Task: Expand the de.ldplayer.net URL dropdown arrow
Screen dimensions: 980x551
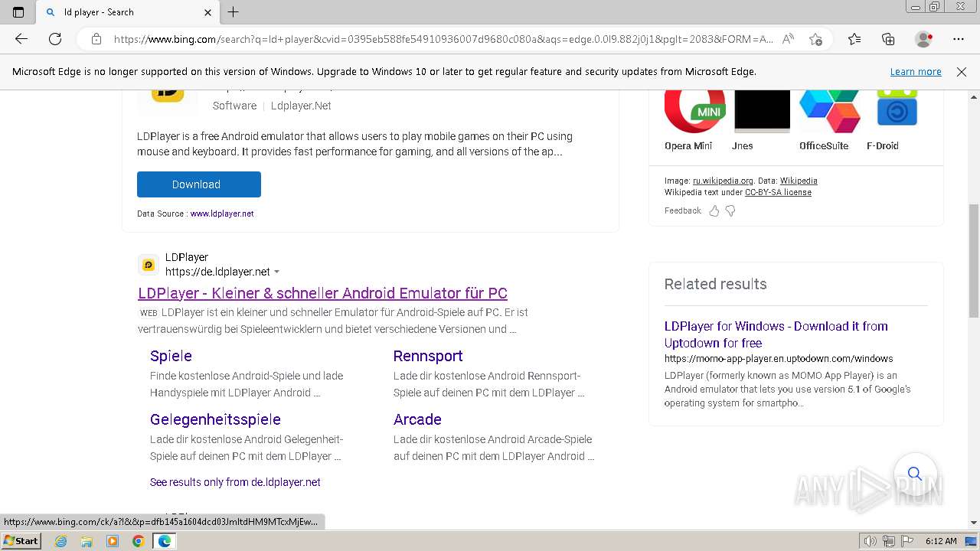Action: [277, 272]
